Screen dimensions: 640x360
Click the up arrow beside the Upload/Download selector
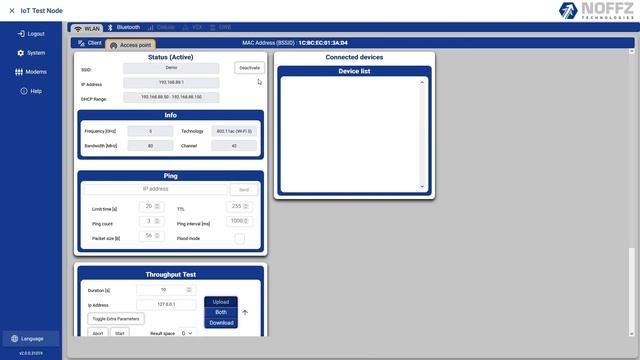(245, 313)
